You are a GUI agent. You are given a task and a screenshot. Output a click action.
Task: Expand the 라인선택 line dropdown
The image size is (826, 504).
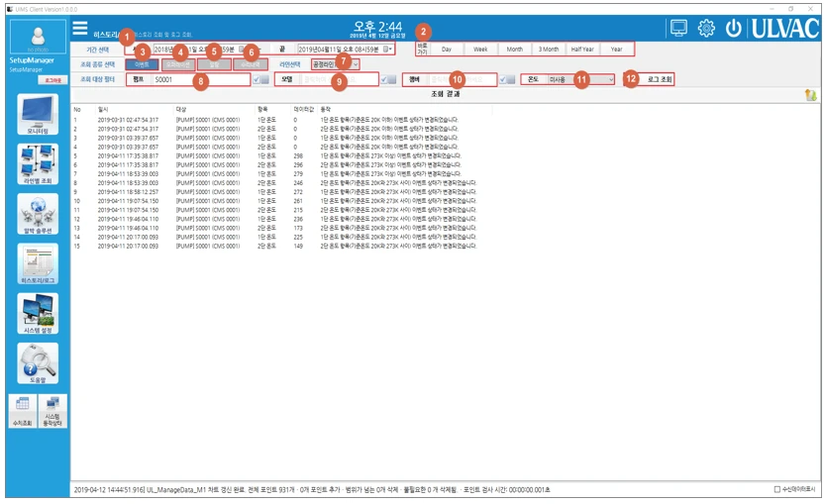tap(357, 64)
